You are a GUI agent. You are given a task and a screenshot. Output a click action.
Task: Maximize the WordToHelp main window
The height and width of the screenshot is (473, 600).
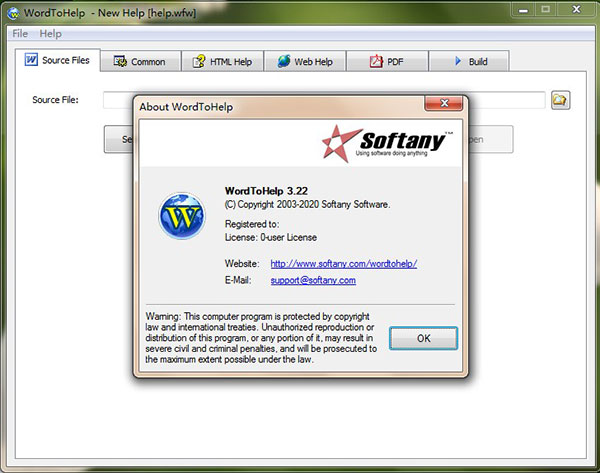tap(546, 10)
